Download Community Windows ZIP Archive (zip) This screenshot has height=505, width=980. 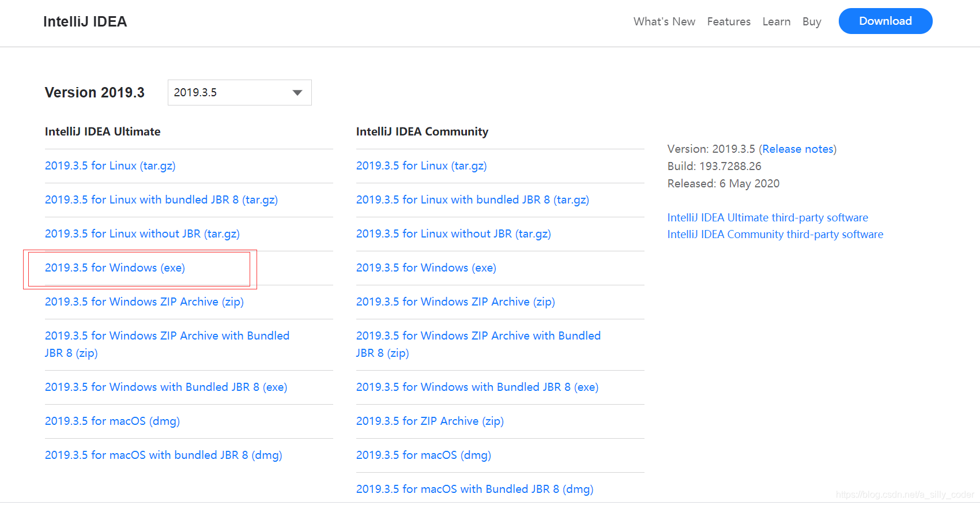click(455, 302)
